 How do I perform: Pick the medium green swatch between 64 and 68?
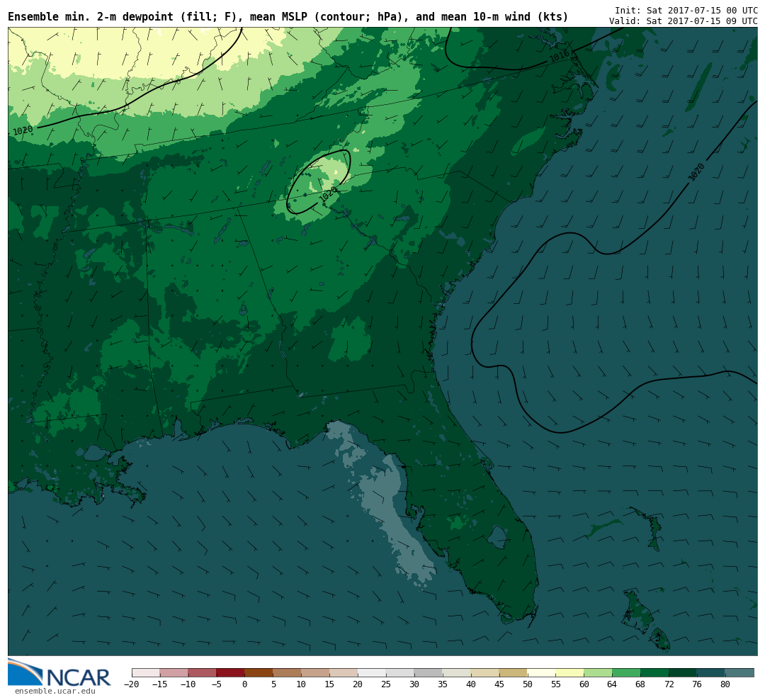tap(627, 672)
